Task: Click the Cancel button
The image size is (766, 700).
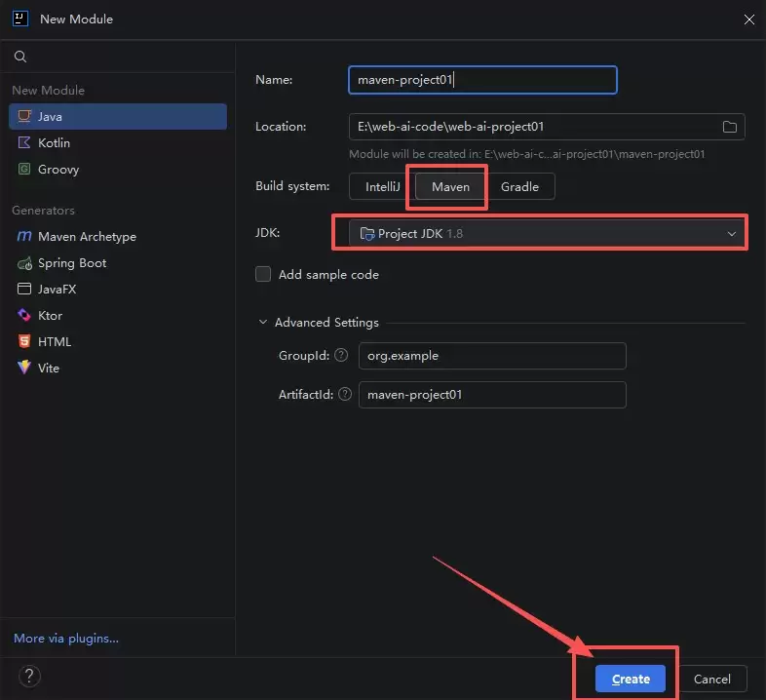Action: pyautogui.click(x=711, y=679)
